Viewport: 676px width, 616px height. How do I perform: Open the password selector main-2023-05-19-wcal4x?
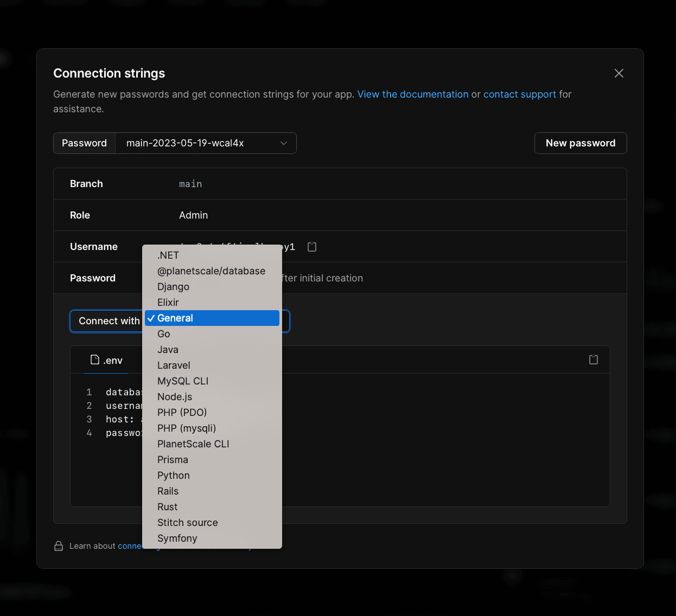pos(206,143)
